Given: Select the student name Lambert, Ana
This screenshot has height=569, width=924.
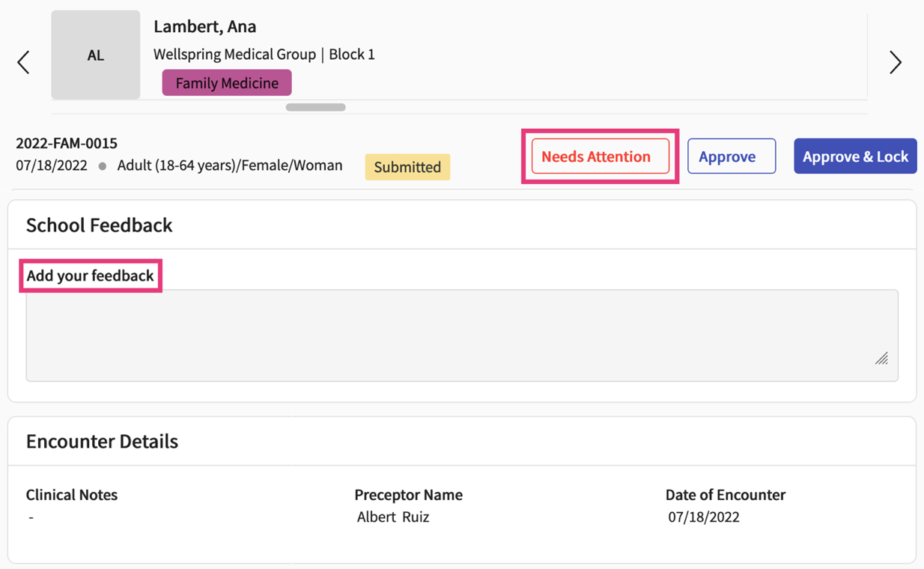Looking at the screenshot, I should click(x=204, y=26).
